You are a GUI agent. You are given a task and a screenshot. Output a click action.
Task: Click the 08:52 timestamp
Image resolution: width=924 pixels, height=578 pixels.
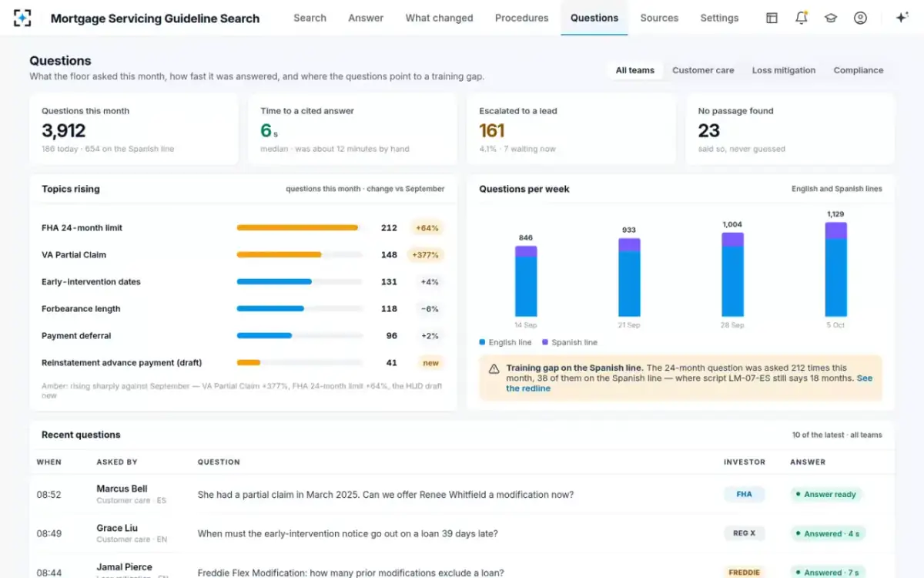[x=49, y=495]
